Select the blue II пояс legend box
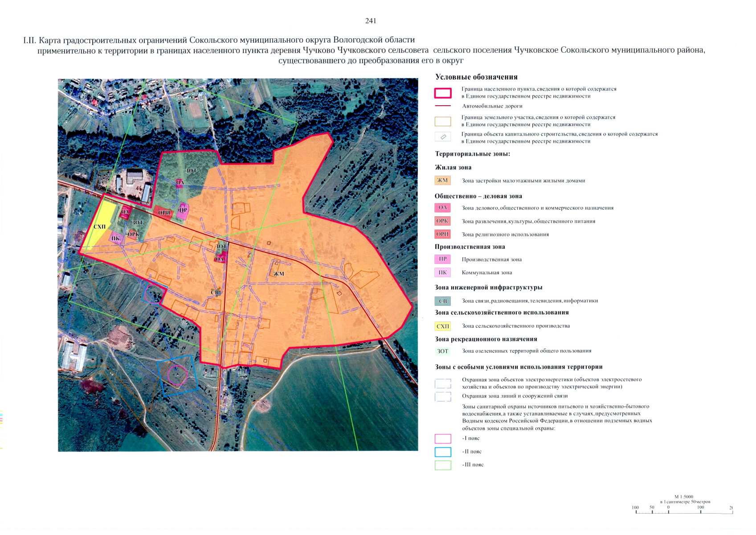The image size is (756, 535). (x=442, y=452)
